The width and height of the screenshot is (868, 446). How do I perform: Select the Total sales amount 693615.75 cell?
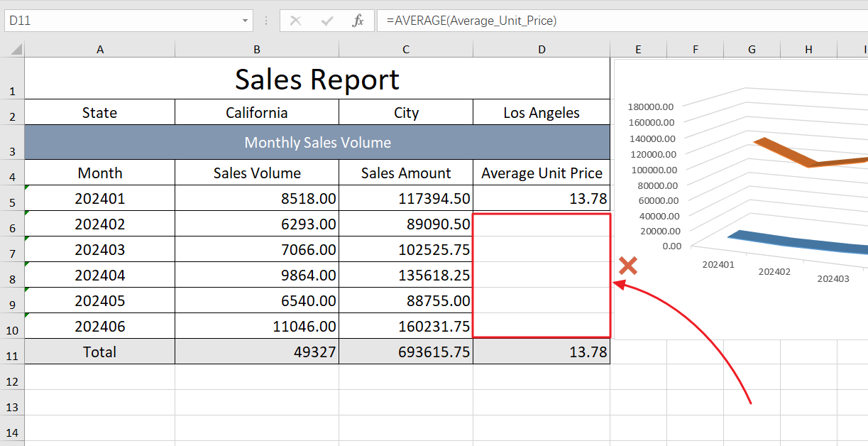click(406, 352)
